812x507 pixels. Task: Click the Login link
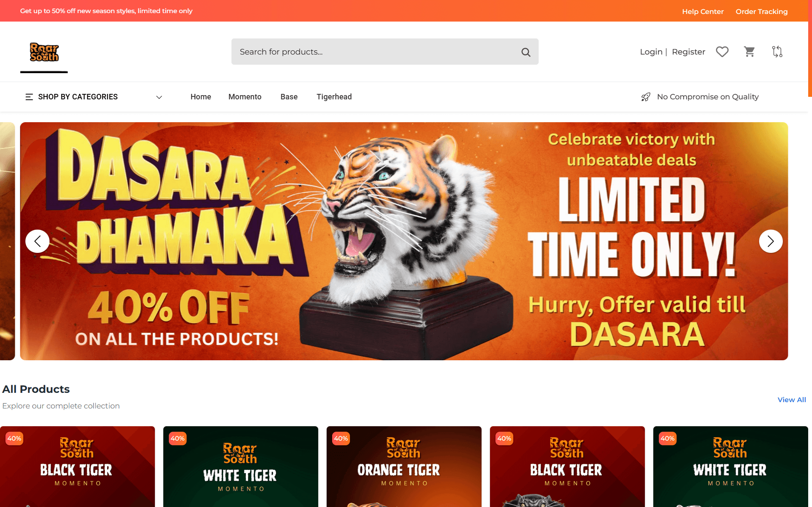tap(651, 52)
